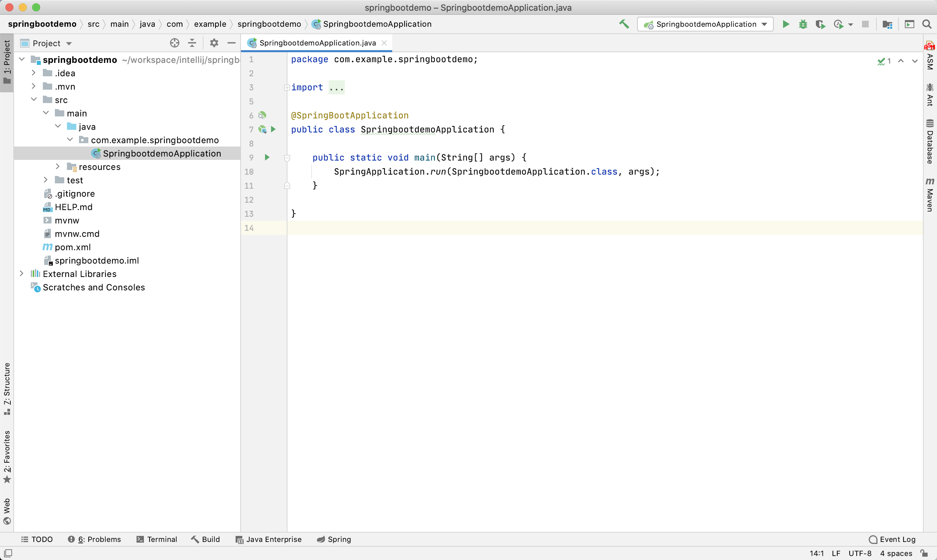Run with Coverage shield icon
937x560 pixels.
coord(820,24)
